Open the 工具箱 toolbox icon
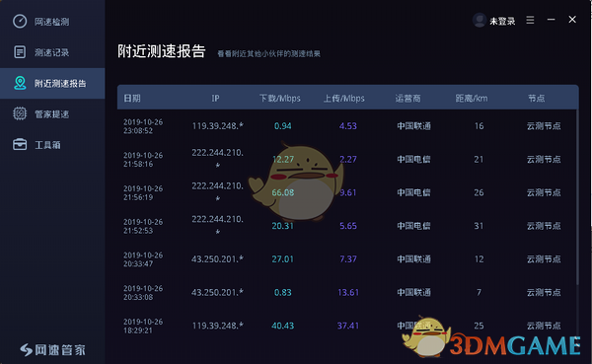The height and width of the screenshot is (364, 592). [x=20, y=144]
